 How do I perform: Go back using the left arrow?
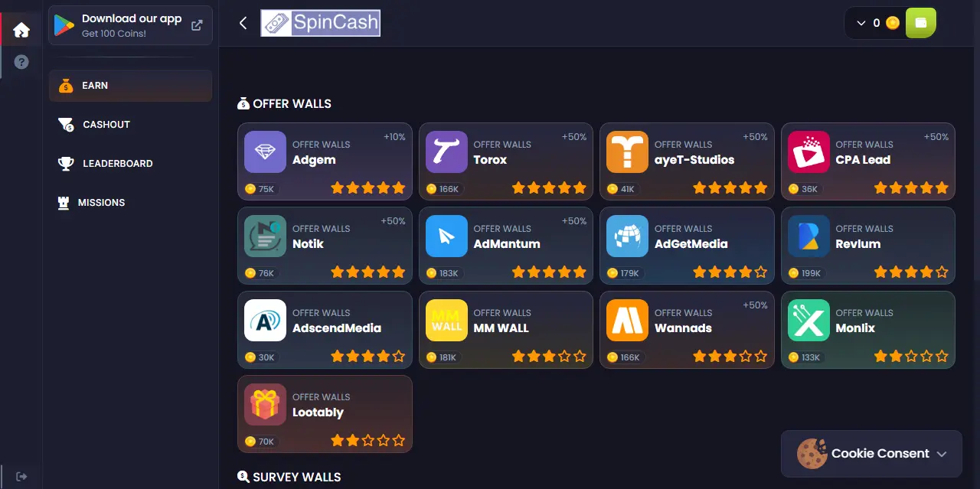point(243,23)
